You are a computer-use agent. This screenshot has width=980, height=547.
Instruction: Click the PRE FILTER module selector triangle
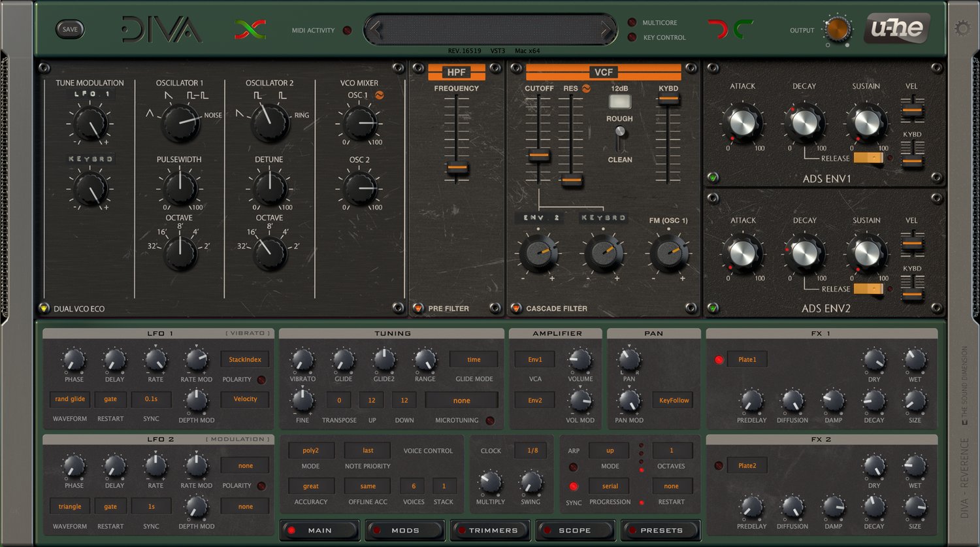(418, 308)
